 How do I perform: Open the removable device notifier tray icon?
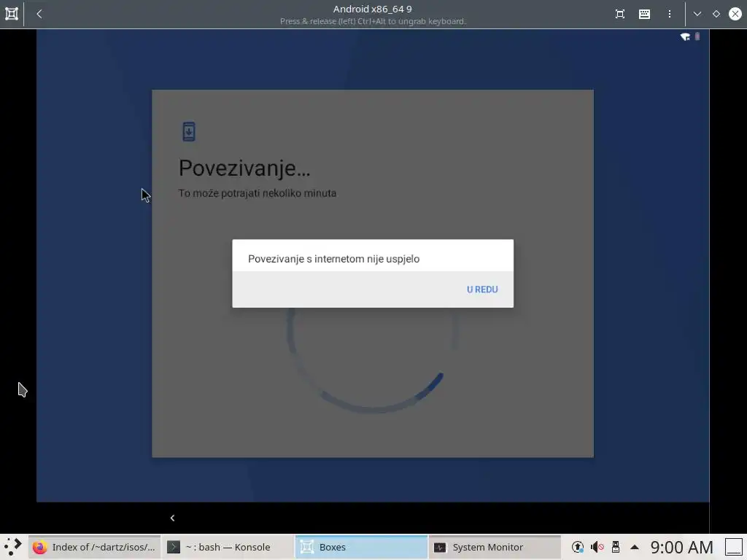616,547
